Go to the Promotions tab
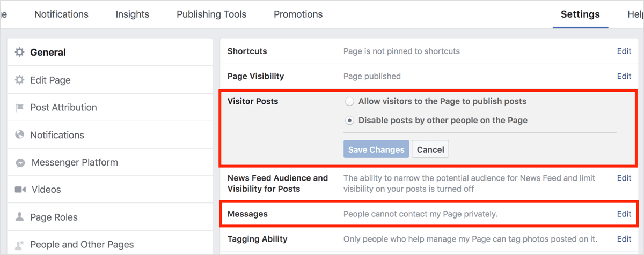Screen dimensions: 644x255 tap(298, 14)
